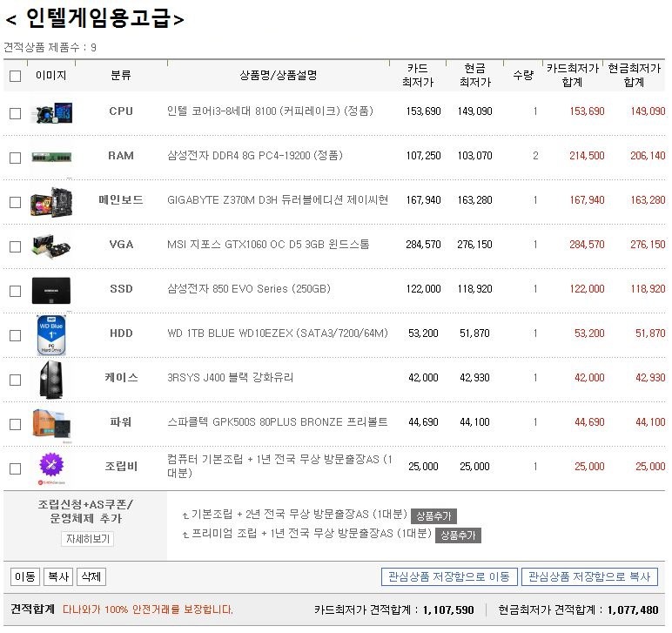
Task: Open the Samsung DDR4 RAM thumbnail
Action: pos(51,157)
